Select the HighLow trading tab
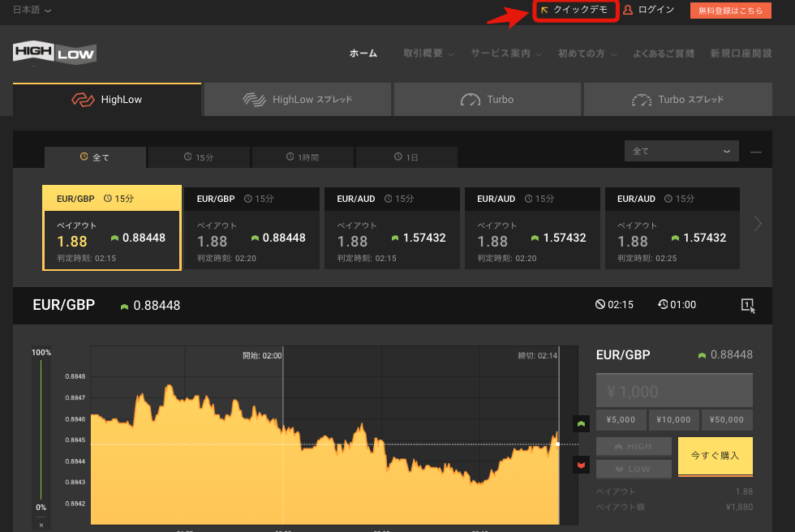The height and width of the screenshot is (532, 795). (x=107, y=99)
